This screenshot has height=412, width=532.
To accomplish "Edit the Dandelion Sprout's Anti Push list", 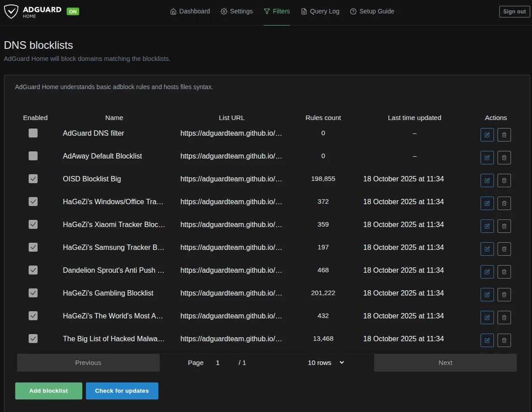I will (487, 271).
